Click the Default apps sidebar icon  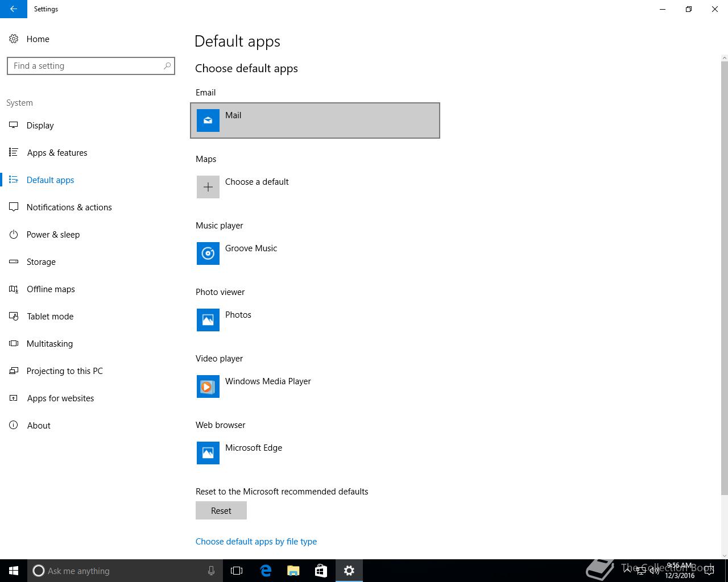coord(14,180)
